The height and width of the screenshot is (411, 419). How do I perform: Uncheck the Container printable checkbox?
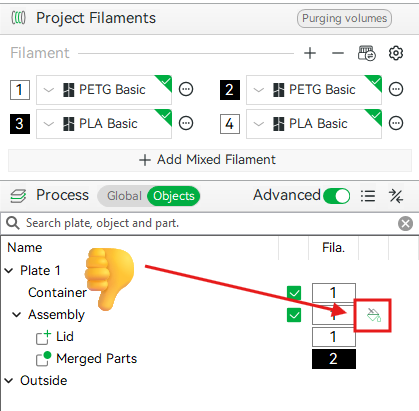pyautogui.click(x=294, y=293)
